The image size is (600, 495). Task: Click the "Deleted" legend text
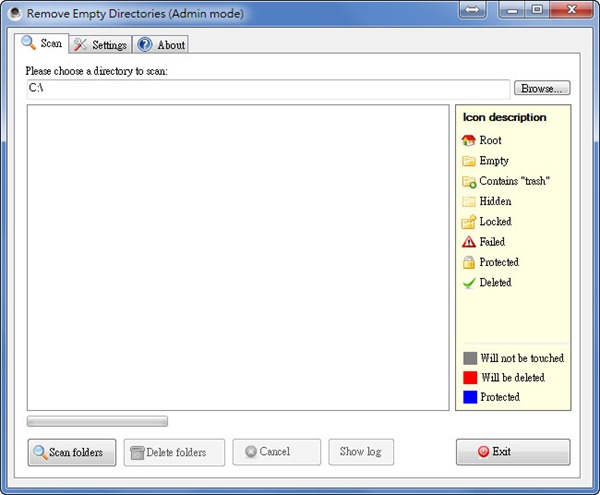495,282
